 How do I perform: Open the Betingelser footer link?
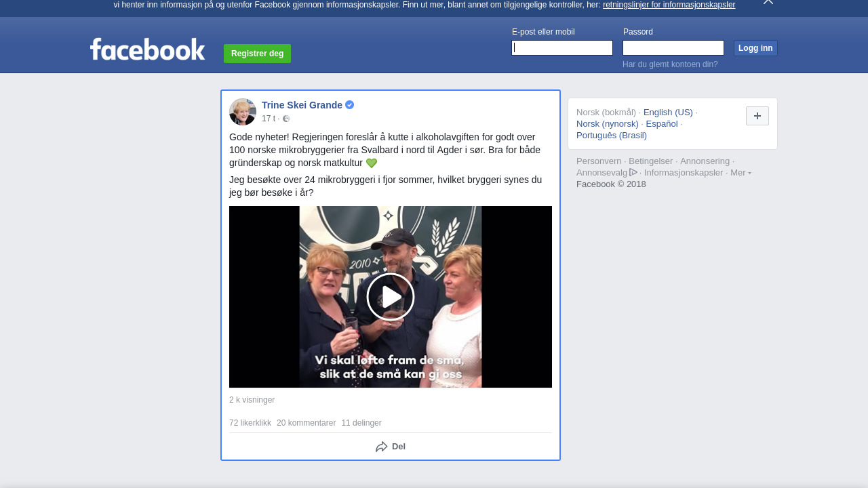click(651, 161)
